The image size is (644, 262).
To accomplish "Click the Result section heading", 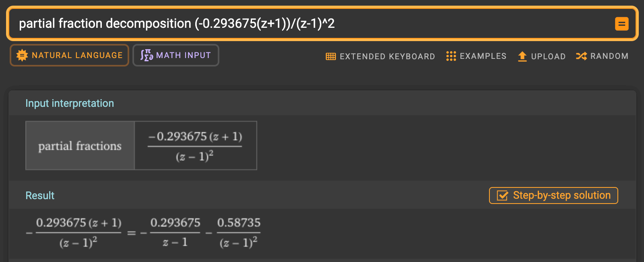I will click(40, 195).
